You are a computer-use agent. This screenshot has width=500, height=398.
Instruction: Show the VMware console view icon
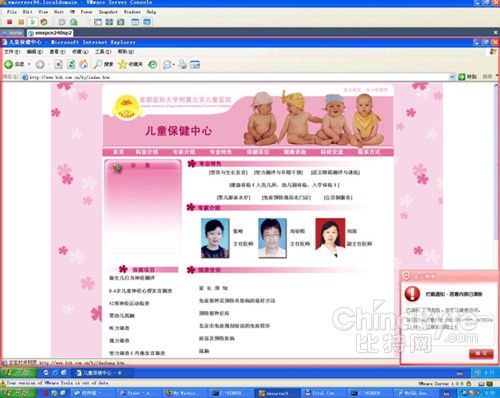coord(147,22)
